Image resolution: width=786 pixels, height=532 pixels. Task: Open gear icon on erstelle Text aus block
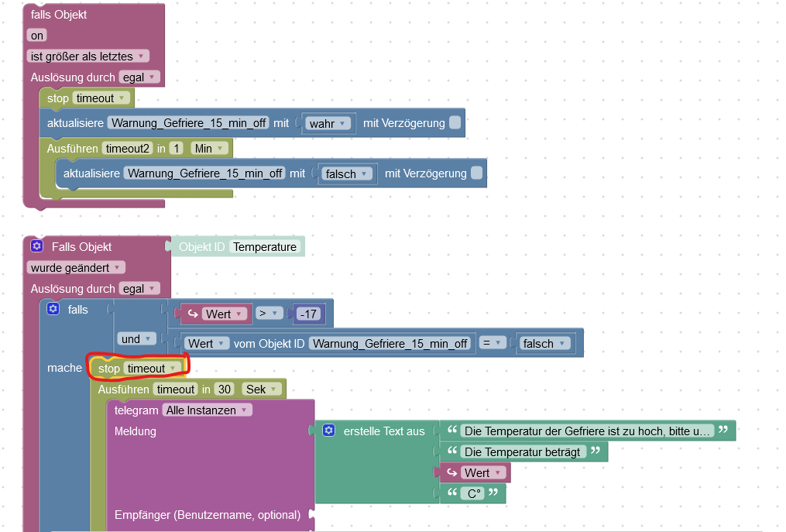pos(329,431)
